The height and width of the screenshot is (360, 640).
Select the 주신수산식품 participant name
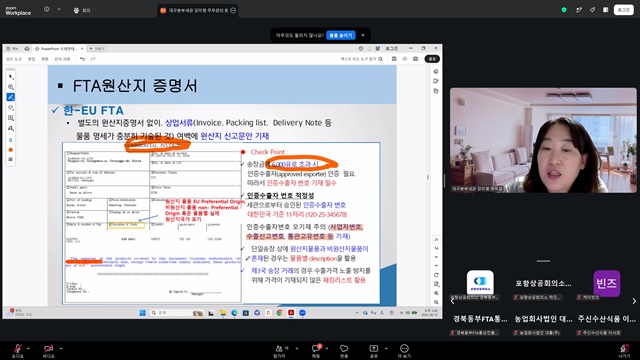click(607, 319)
